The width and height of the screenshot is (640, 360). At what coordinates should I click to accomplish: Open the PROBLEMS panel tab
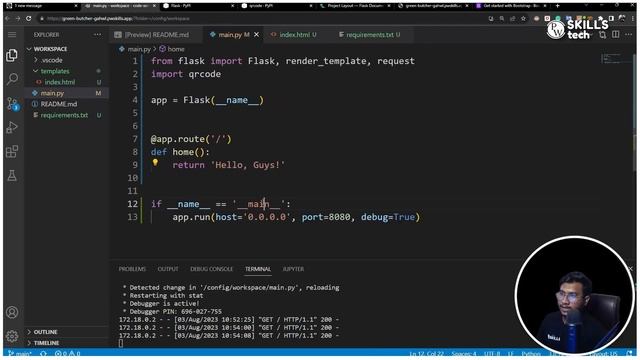click(132, 269)
